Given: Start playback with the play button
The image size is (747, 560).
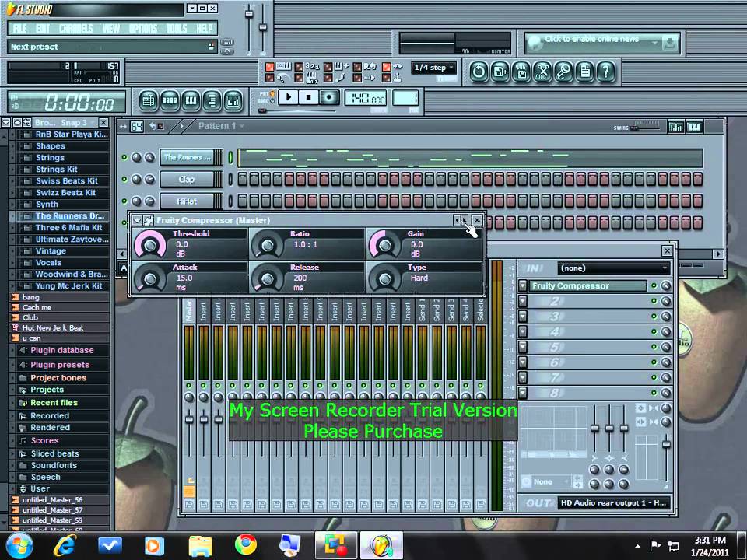Looking at the screenshot, I should pyautogui.click(x=289, y=98).
